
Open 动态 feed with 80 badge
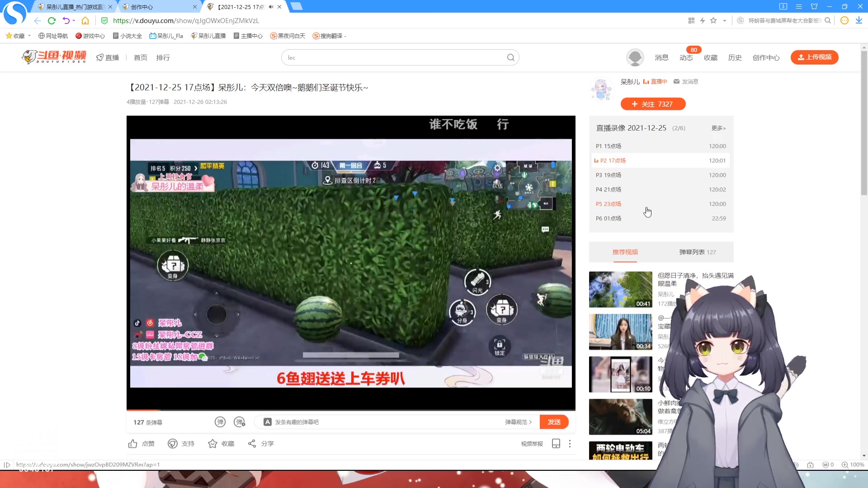coord(686,57)
